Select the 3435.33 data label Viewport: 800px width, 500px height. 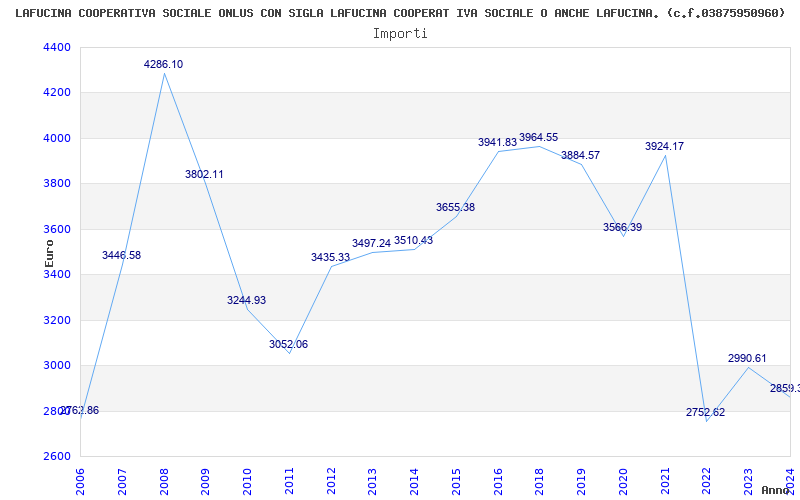pos(331,257)
